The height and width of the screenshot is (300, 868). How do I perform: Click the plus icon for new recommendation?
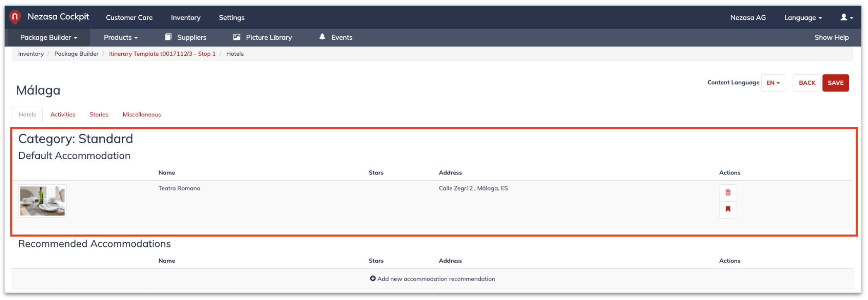pos(374,279)
